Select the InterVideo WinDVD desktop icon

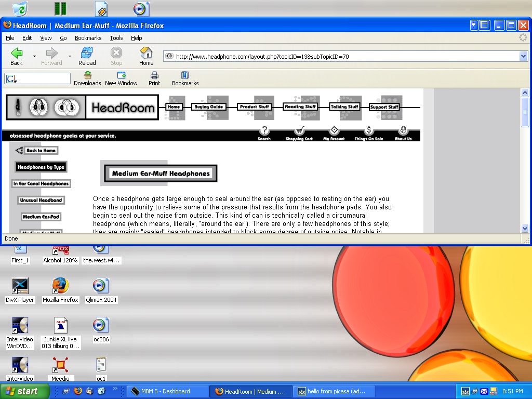coord(20,333)
